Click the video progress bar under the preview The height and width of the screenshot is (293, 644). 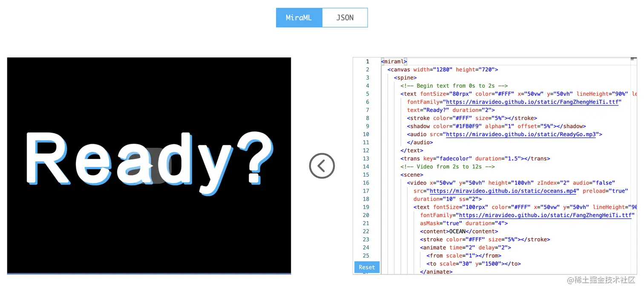[149, 273]
